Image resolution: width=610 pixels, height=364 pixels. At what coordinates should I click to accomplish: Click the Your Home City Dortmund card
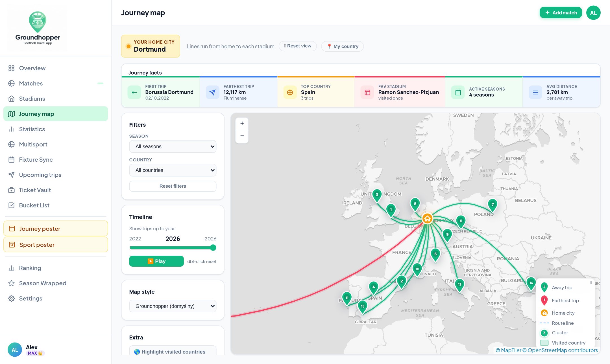point(151,46)
